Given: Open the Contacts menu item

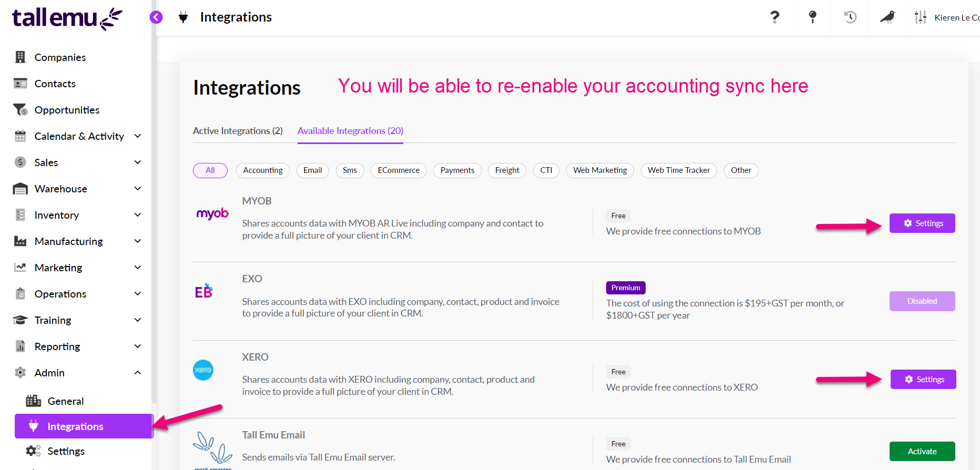Looking at the screenshot, I should coord(55,84).
